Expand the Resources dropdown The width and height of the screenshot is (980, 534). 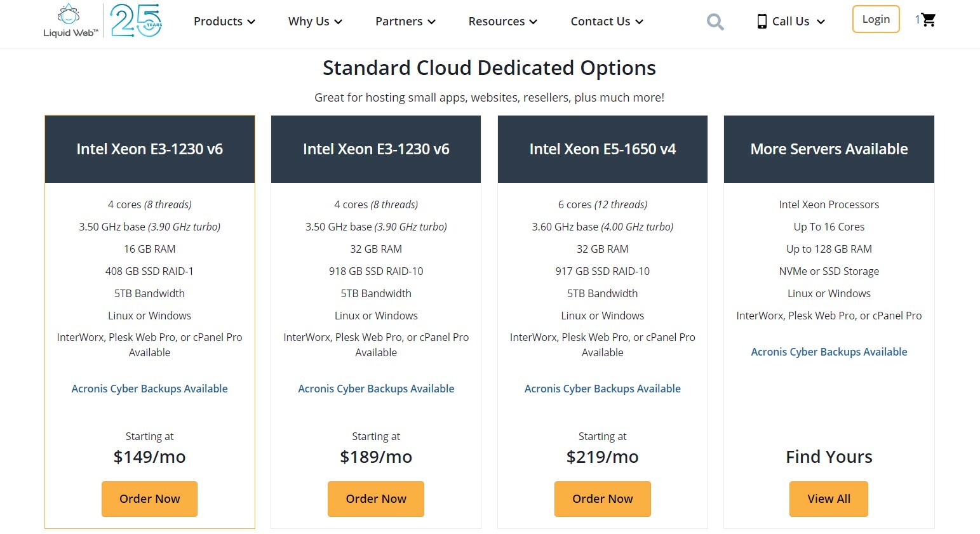(502, 21)
